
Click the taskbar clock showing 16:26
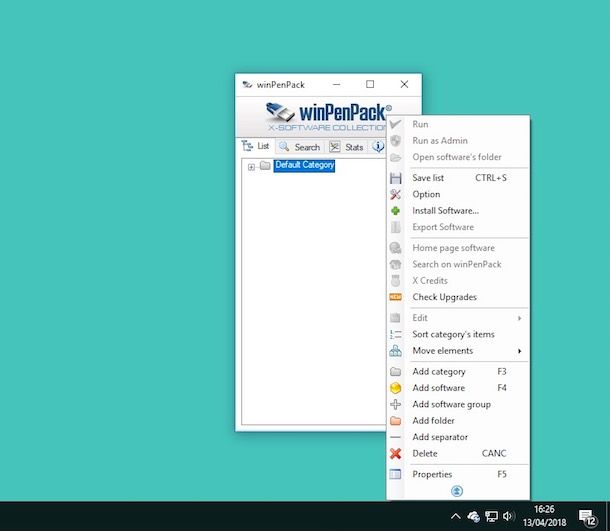click(544, 516)
